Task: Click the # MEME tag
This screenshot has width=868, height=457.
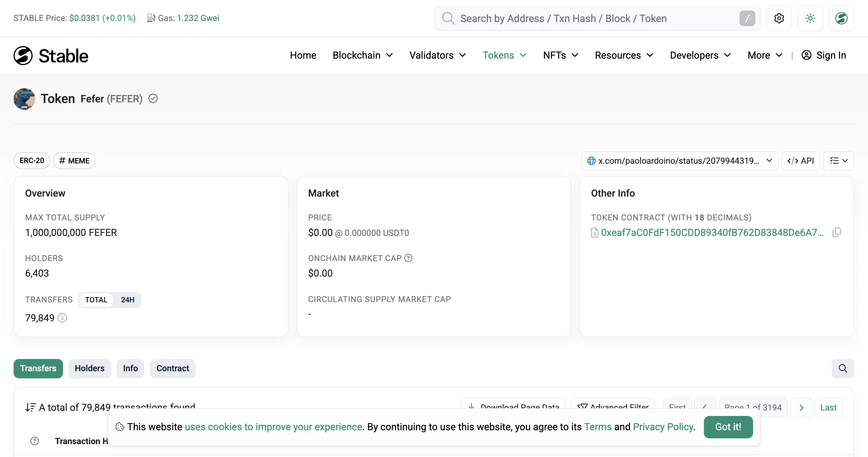Action: (74, 161)
